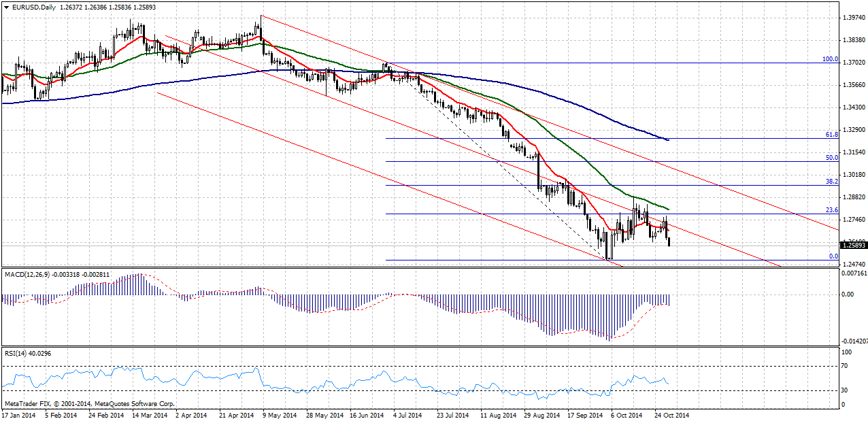Viewport: 868px width, 421px height.
Task: Click the 1.39740 price axis label
Action: 853,18
